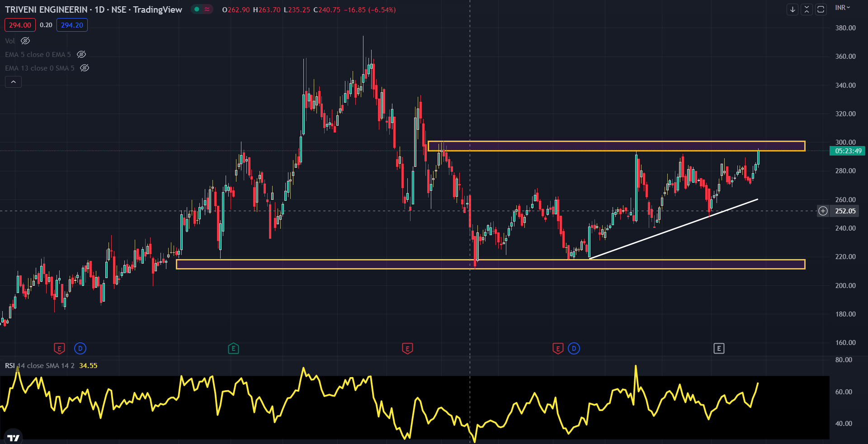Click the 0.20 spread value
This screenshot has height=444, width=868.
pyautogui.click(x=46, y=25)
